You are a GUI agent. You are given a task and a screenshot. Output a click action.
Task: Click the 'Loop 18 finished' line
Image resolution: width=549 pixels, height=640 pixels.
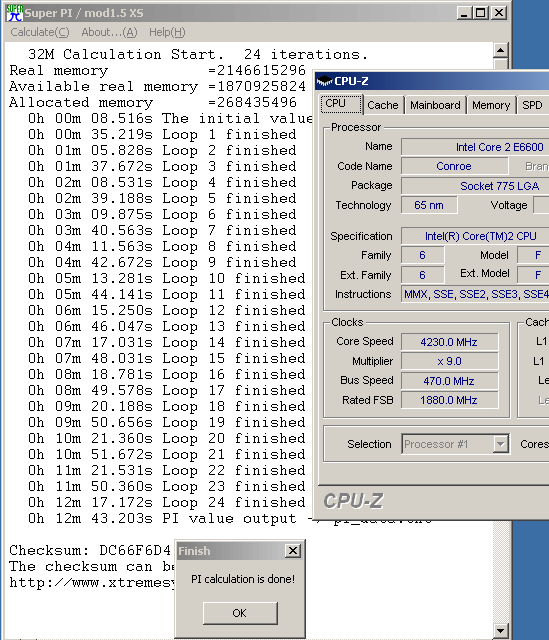pos(166,406)
